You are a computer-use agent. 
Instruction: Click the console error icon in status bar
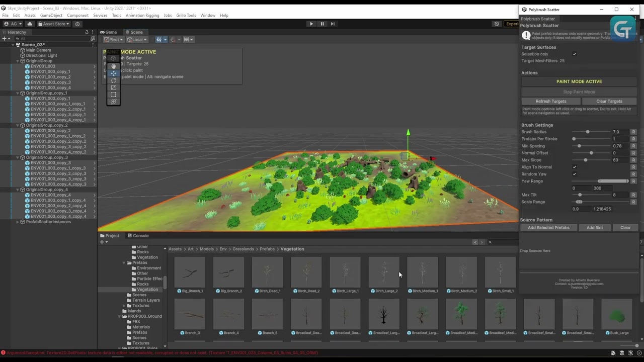3,353
